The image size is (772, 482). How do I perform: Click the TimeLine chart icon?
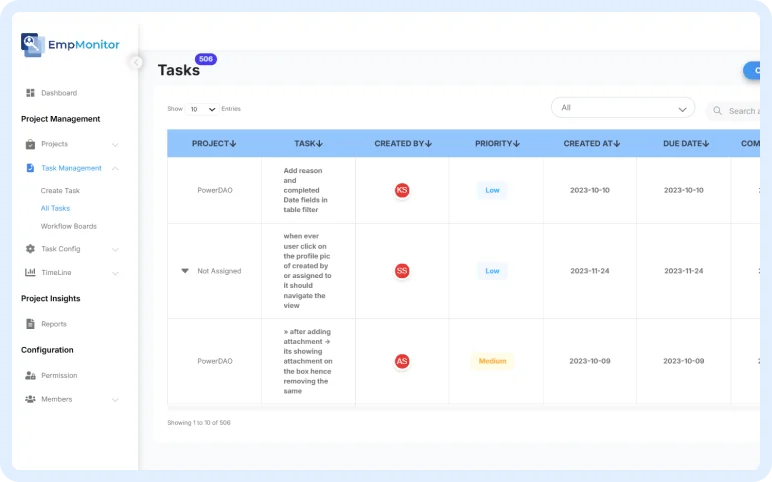(x=30, y=272)
